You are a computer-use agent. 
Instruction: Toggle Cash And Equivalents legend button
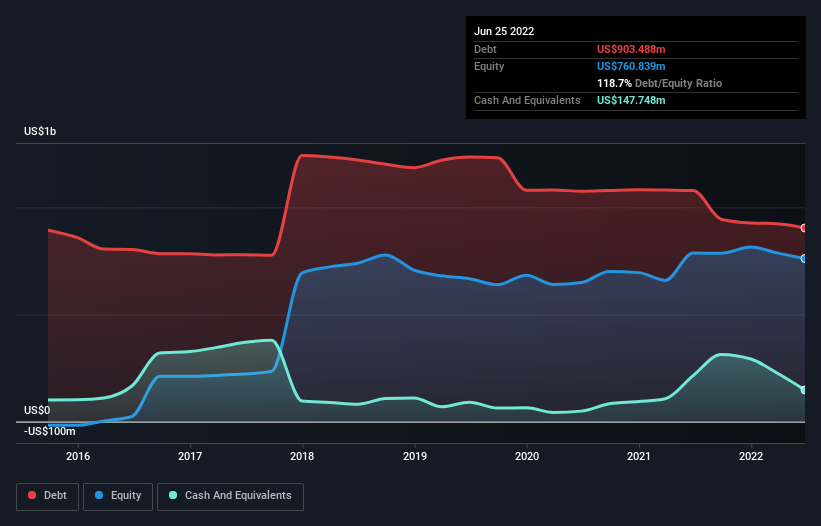click(x=230, y=496)
